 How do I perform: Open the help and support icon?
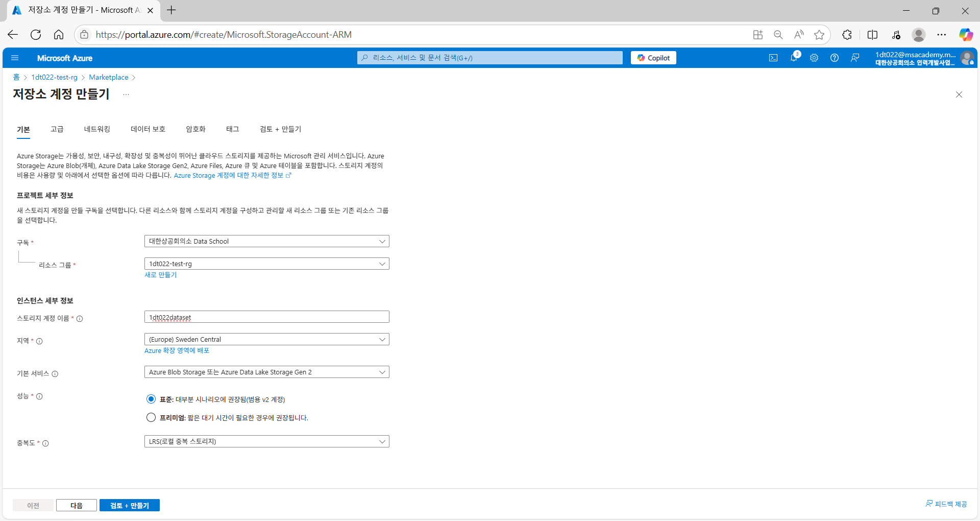pos(835,58)
